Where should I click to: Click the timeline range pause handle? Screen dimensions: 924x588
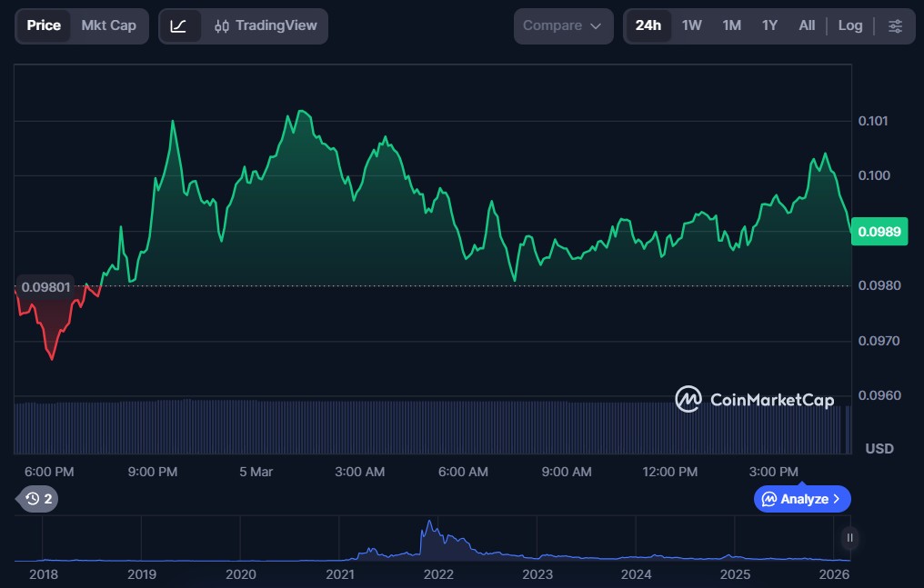[x=849, y=538]
